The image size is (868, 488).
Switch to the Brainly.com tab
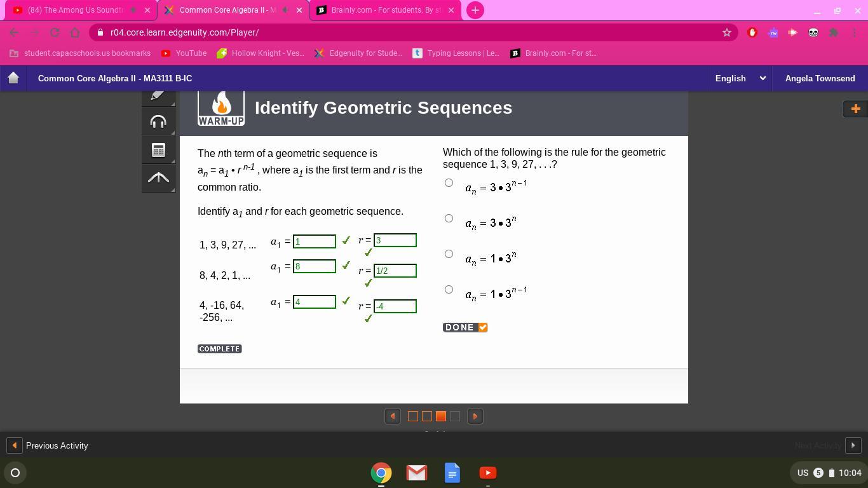pyautogui.click(x=385, y=10)
